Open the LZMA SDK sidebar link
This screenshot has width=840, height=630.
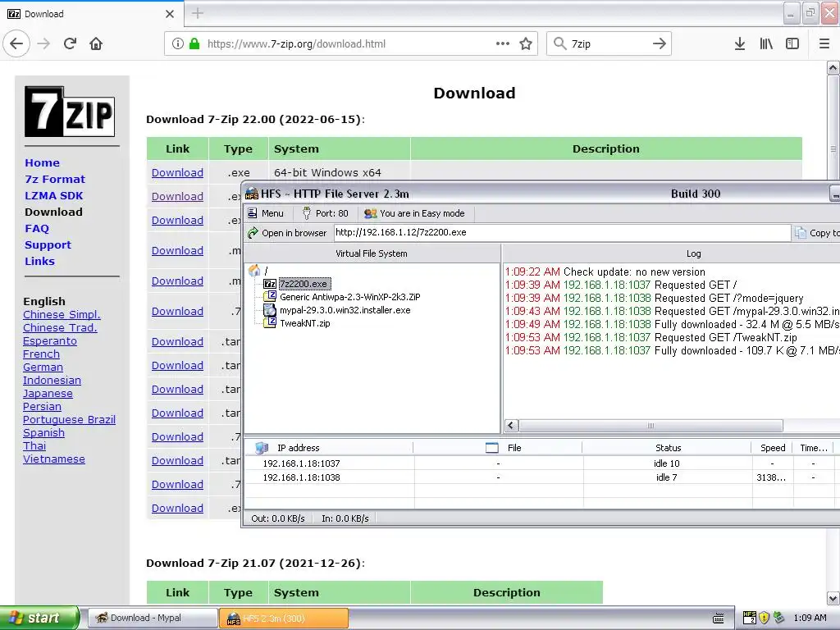(54, 196)
